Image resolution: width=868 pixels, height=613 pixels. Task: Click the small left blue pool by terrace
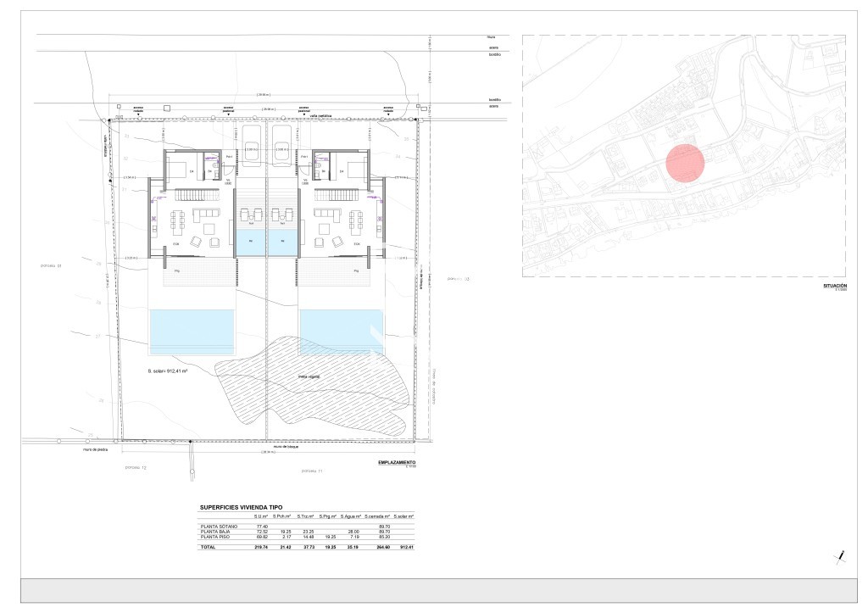coord(252,242)
